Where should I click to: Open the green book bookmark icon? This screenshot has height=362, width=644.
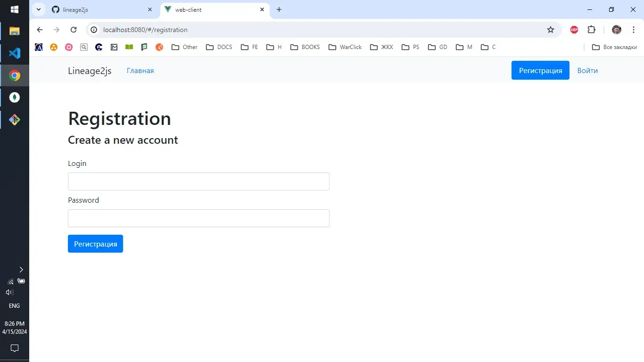tap(129, 47)
